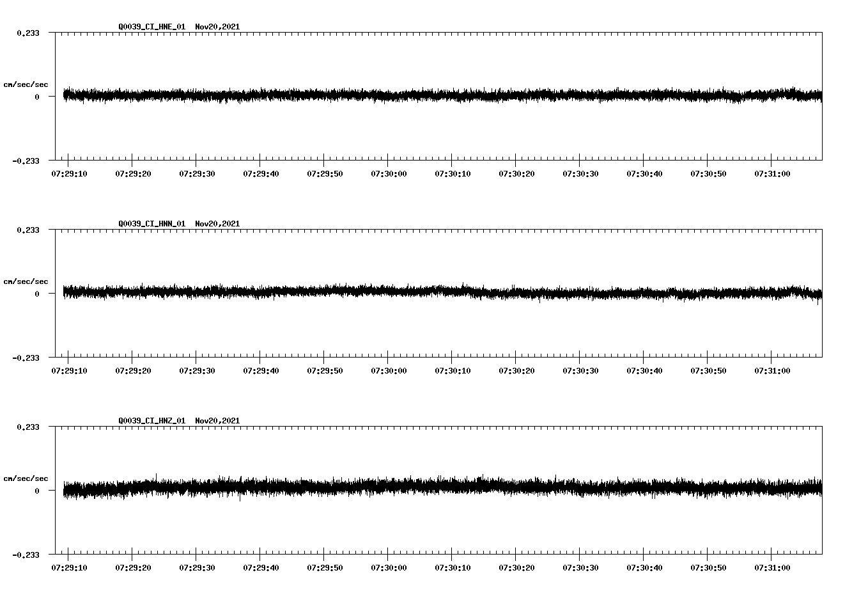Click 07:30:10 time label under HNZ plot
The width and height of the screenshot is (868, 591).
pyautogui.click(x=453, y=568)
